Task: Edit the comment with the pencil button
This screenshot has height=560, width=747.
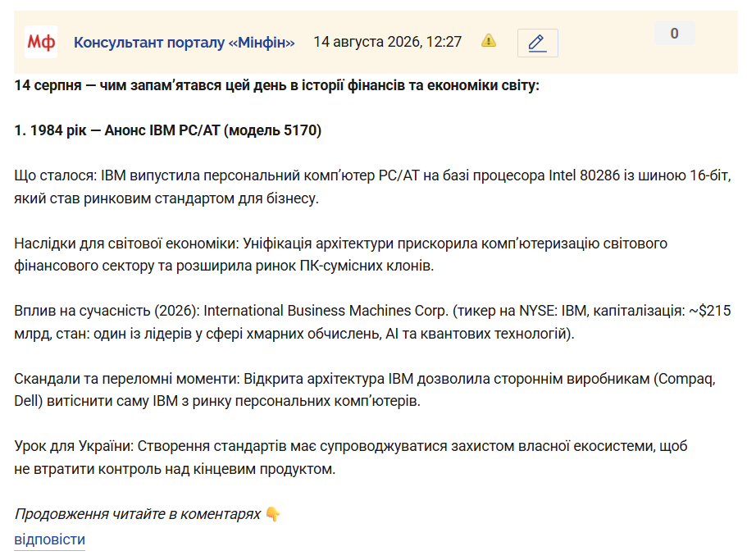Action: (x=537, y=43)
